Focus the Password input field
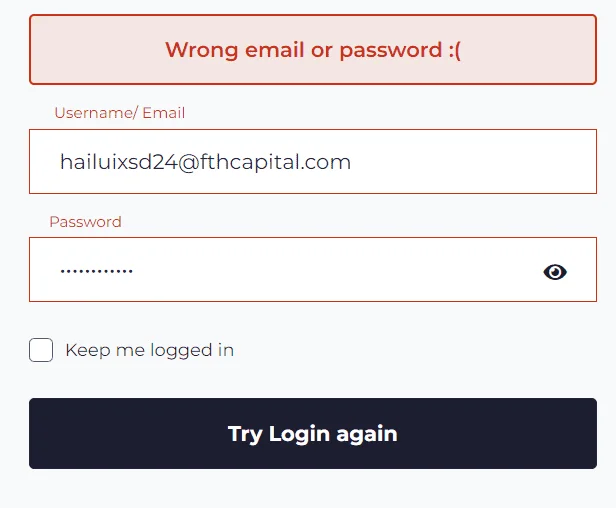This screenshot has height=508, width=616. [x=313, y=270]
